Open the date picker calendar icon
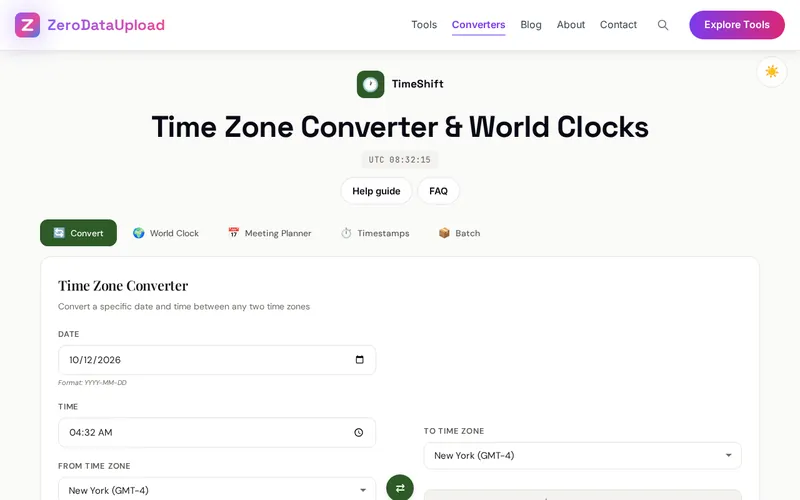 [x=360, y=360]
